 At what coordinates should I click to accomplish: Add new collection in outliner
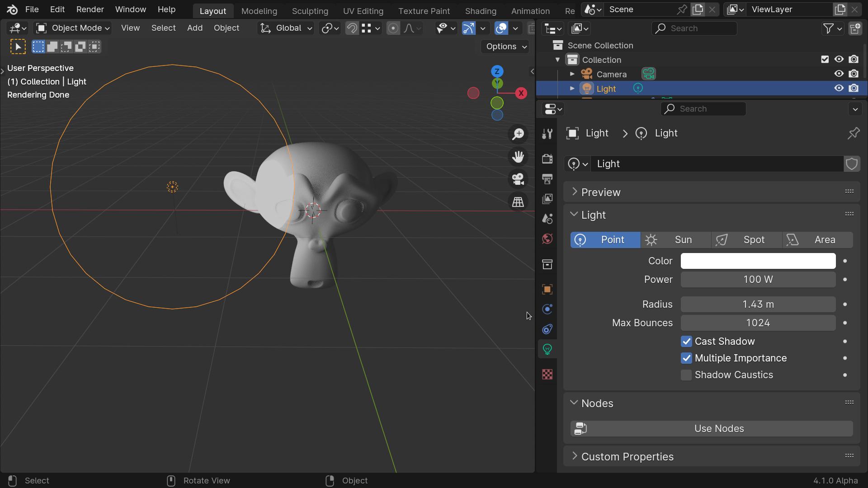tap(855, 28)
